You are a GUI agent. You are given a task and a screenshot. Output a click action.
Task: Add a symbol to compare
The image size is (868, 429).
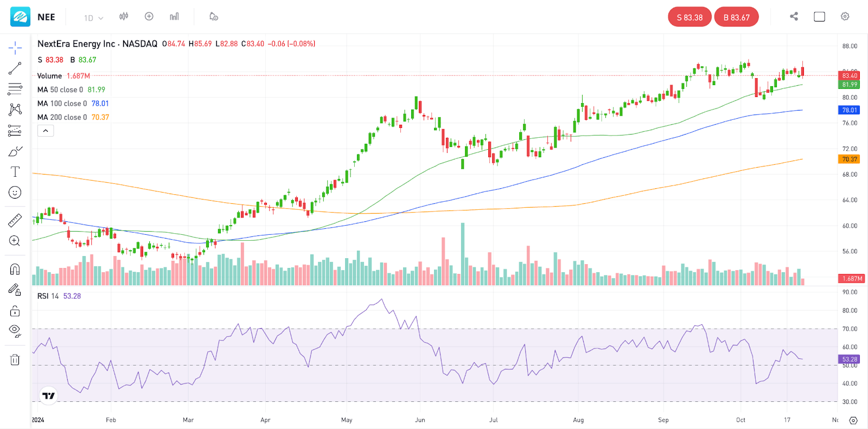[149, 17]
